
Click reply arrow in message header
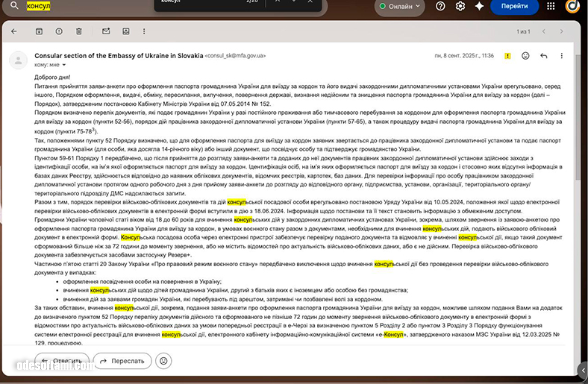click(544, 56)
